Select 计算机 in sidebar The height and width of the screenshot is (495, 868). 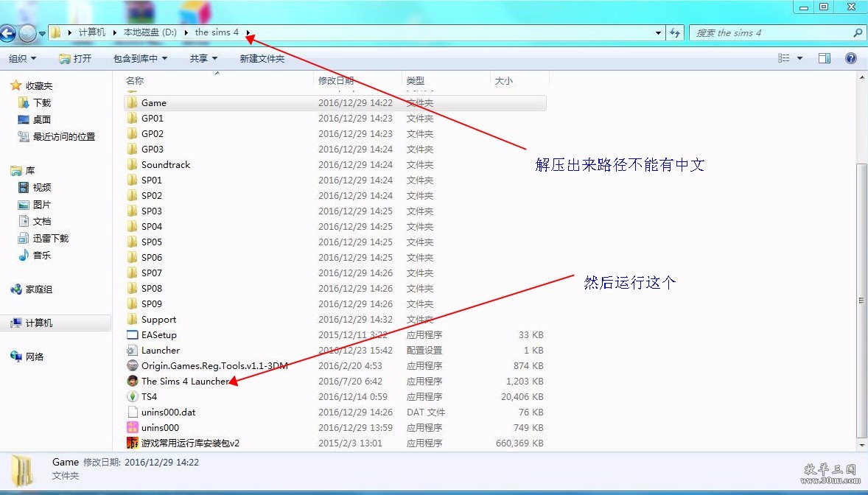click(39, 323)
